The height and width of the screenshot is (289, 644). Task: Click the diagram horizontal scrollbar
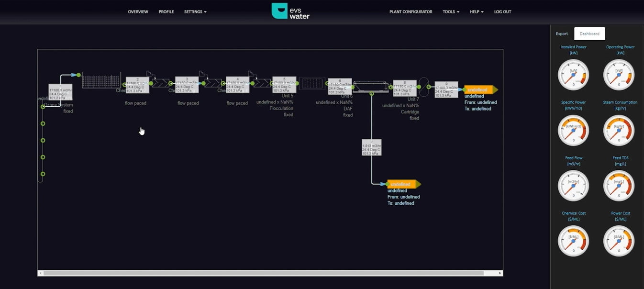[263, 273]
